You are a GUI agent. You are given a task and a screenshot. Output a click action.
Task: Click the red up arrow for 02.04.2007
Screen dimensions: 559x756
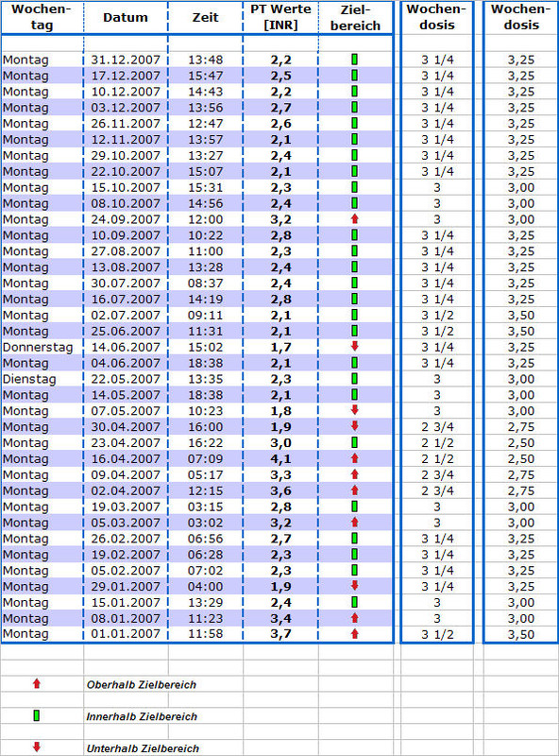pyautogui.click(x=355, y=490)
